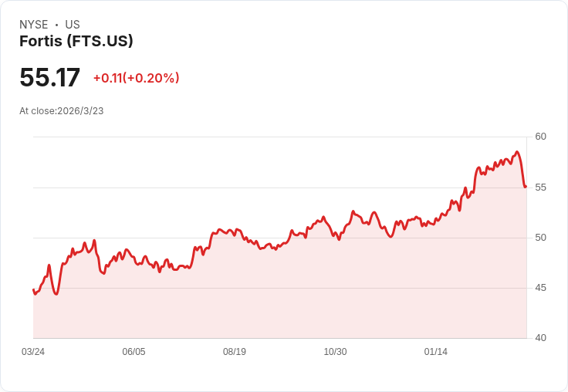Click the 08/19 date label on x-axis
568x392 pixels.
235,352
